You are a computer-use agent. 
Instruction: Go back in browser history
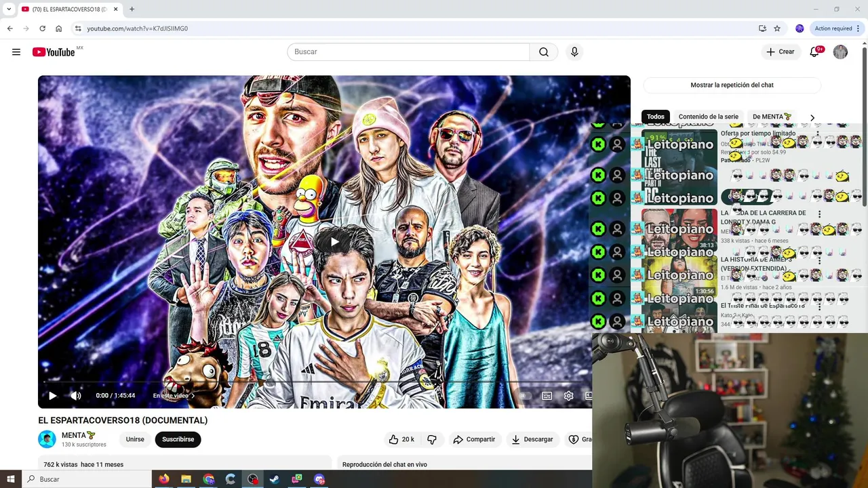tap(9, 28)
